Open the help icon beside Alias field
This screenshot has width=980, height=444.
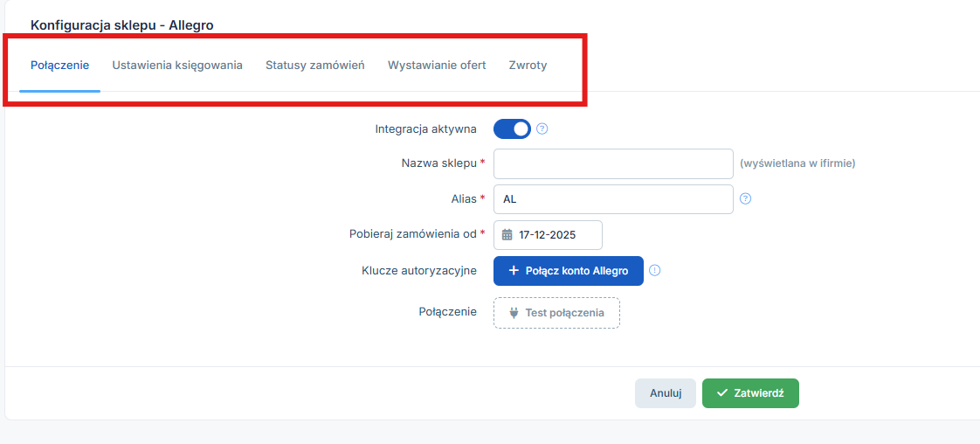745,198
